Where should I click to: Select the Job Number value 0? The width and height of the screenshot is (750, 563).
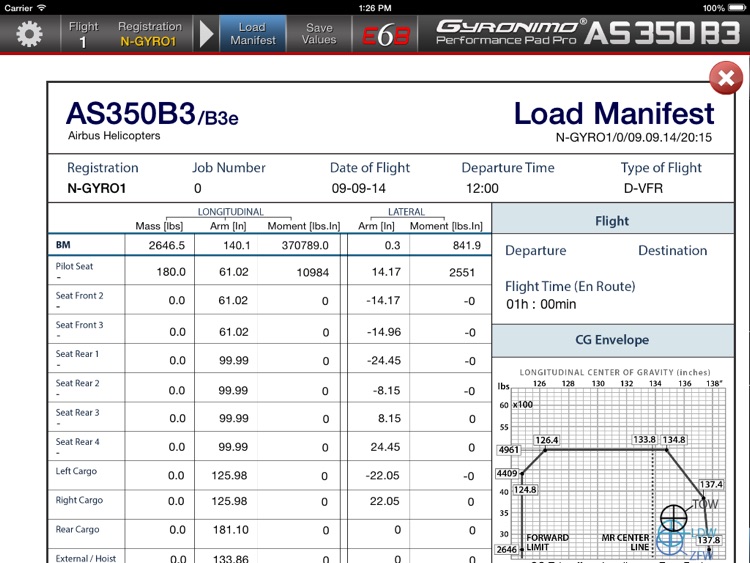coord(198,188)
